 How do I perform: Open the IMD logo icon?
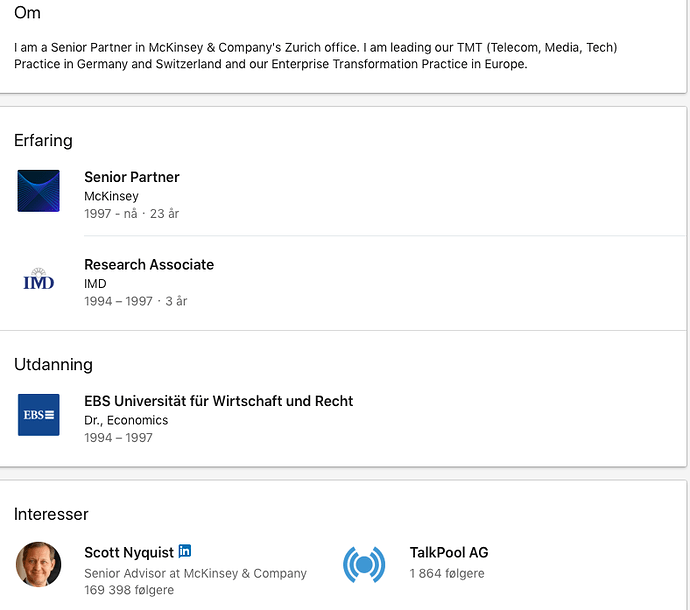click(39, 279)
